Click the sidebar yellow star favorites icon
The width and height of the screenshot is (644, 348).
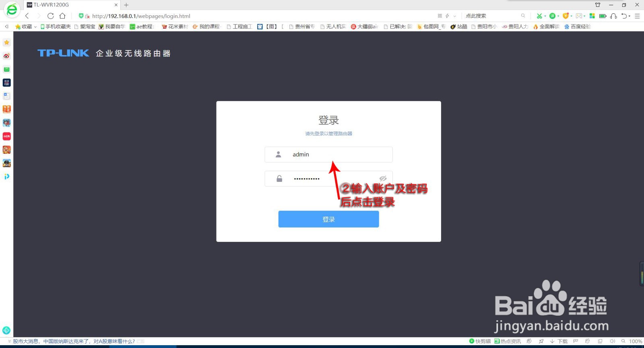(6, 42)
